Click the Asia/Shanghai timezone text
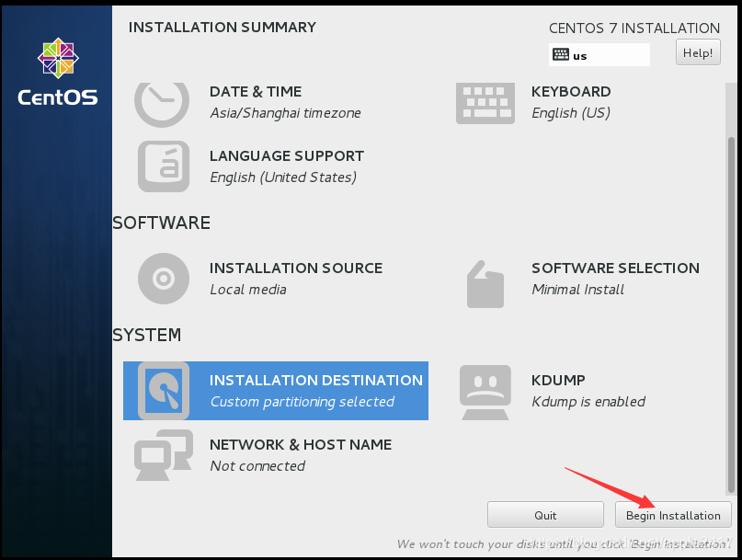This screenshot has width=742, height=560. (285, 113)
